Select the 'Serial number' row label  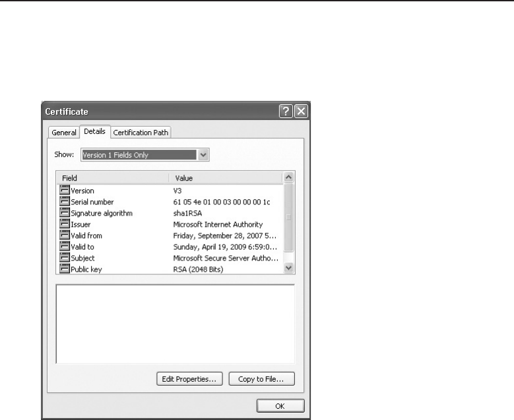pos(92,202)
